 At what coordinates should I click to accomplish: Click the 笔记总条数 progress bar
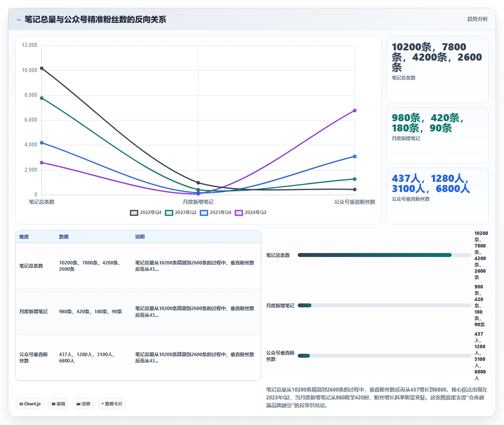tap(384, 255)
